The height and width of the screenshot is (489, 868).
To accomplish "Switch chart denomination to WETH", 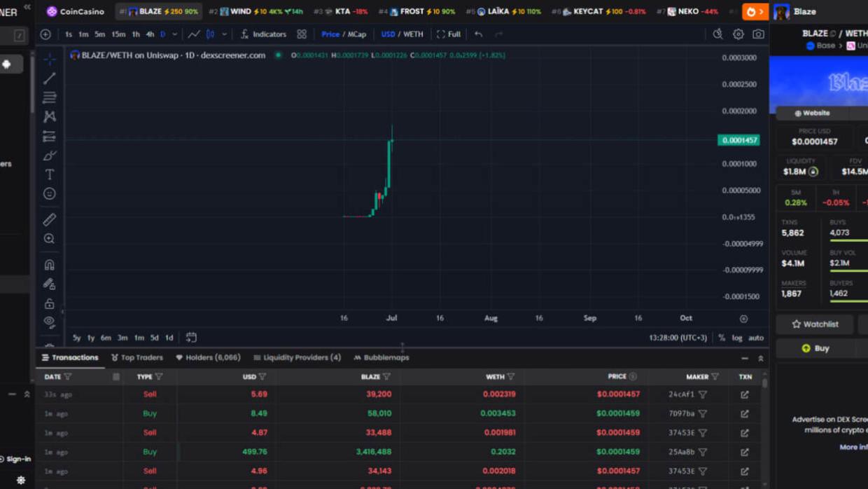I will pyautogui.click(x=413, y=34).
